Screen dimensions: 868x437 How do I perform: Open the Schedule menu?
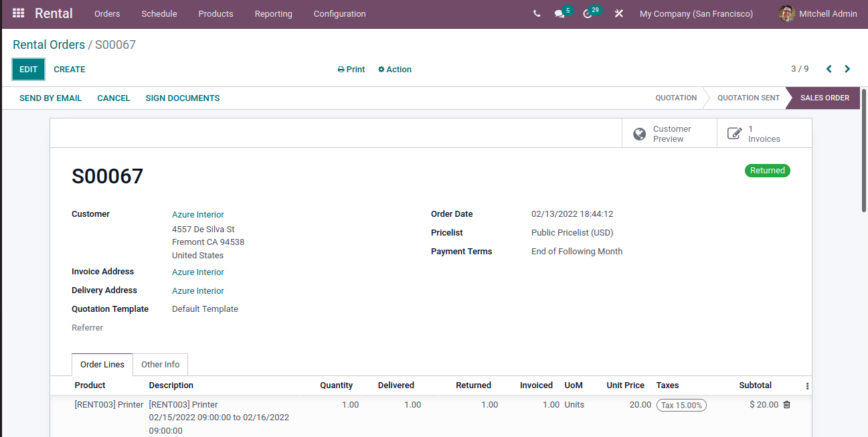click(x=159, y=13)
